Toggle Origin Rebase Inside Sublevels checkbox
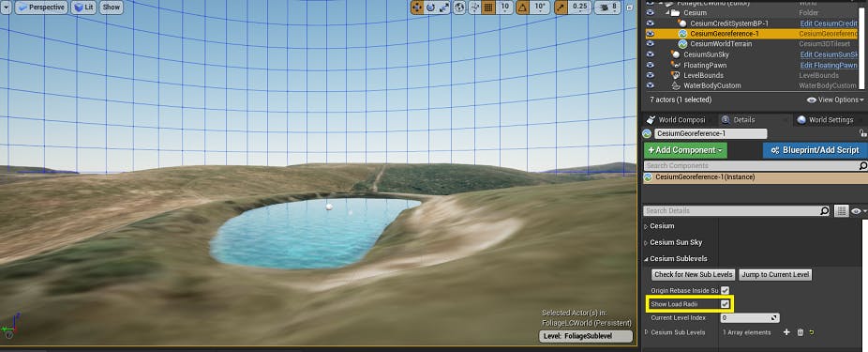Screen dimensions: 868x352 coord(725,290)
